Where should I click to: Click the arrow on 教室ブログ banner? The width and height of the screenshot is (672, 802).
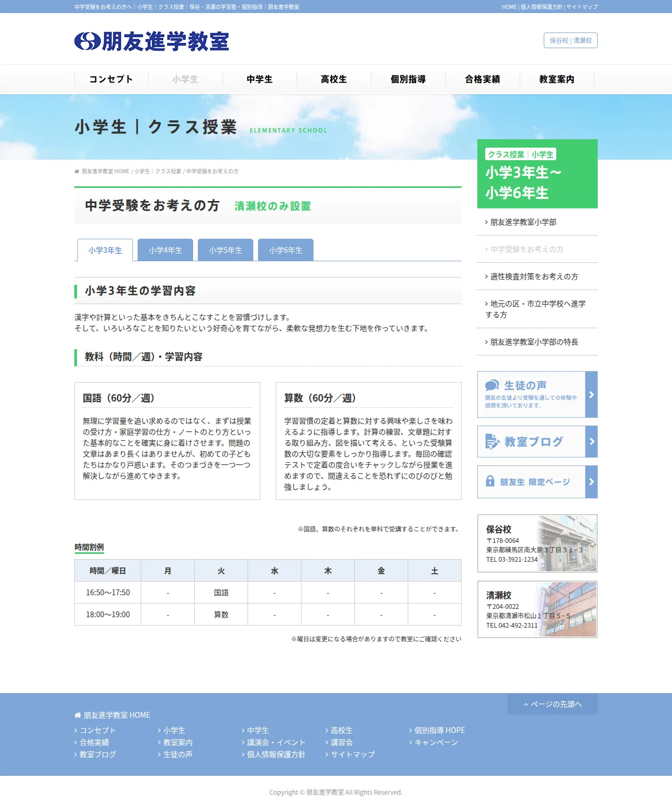tap(591, 441)
